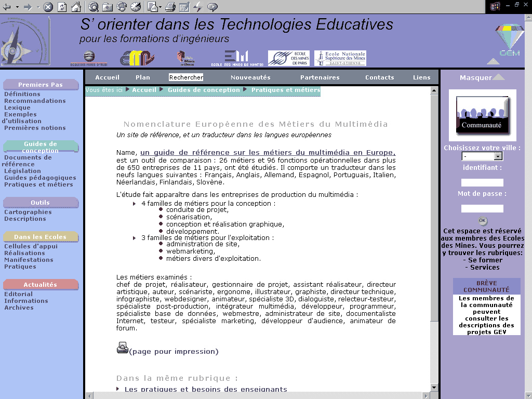Screen dimensions: 532x399
Task: Click the content scrollbar down arrow
Action: coord(434,387)
